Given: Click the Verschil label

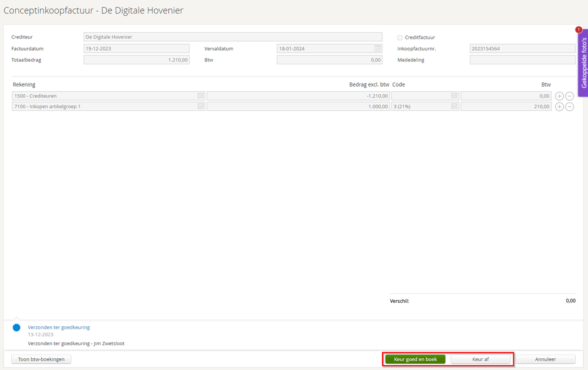Looking at the screenshot, I should click(x=400, y=301).
